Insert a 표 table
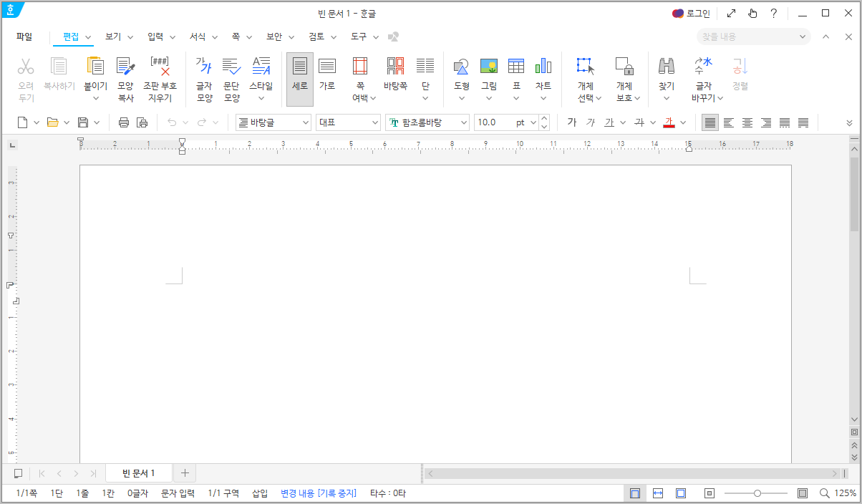 pos(516,67)
